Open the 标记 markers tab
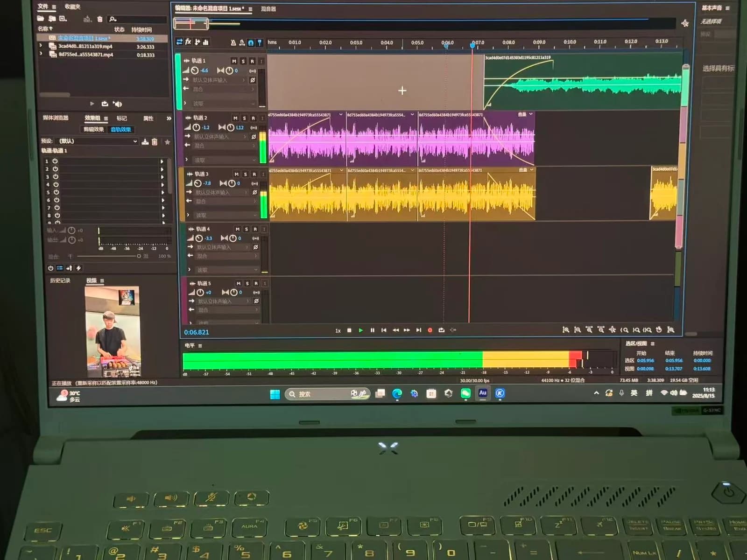Image resolution: width=747 pixels, height=560 pixels. [x=122, y=118]
